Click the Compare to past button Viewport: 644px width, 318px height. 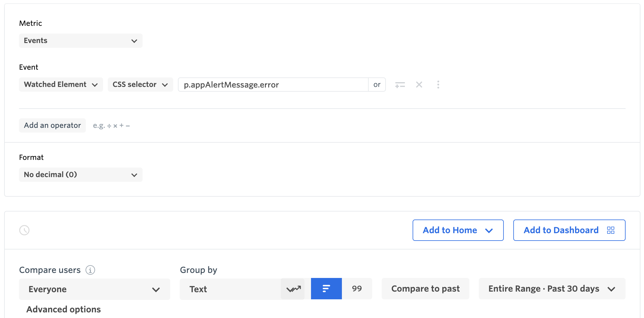pyautogui.click(x=425, y=288)
